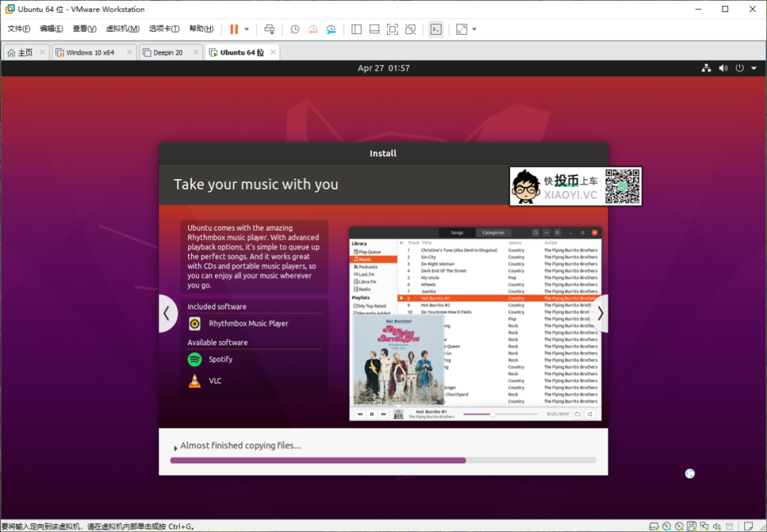Click the virtual network adapter status icon
Image resolution: width=767 pixels, height=532 pixels.
pyautogui.click(x=705, y=526)
